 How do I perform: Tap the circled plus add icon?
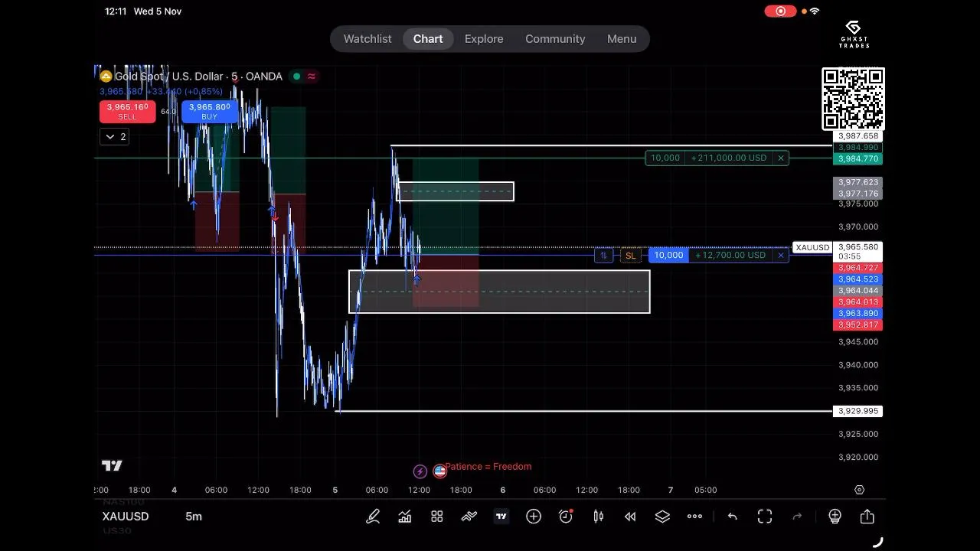click(x=534, y=517)
